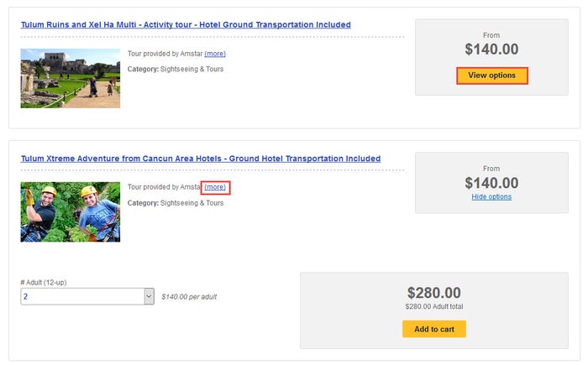Click the arrow on the adult quantity selector
The height and width of the screenshot is (365, 588).
tap(149, 296)
